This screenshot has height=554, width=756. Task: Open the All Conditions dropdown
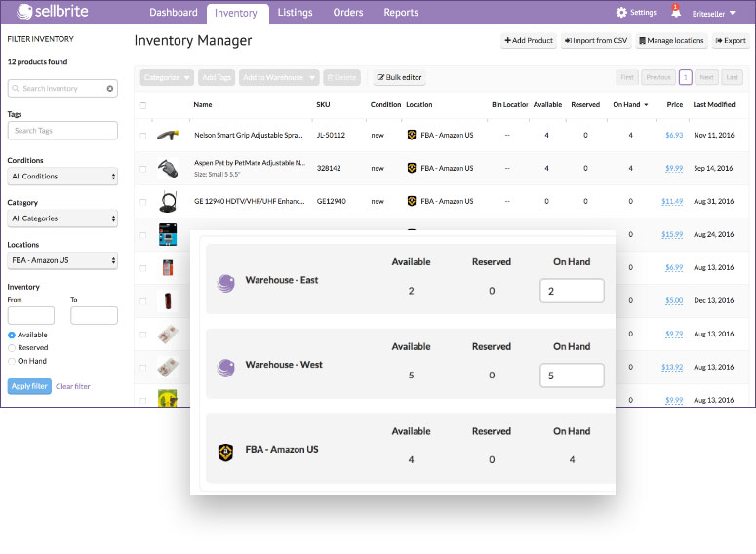pos(62,176)
